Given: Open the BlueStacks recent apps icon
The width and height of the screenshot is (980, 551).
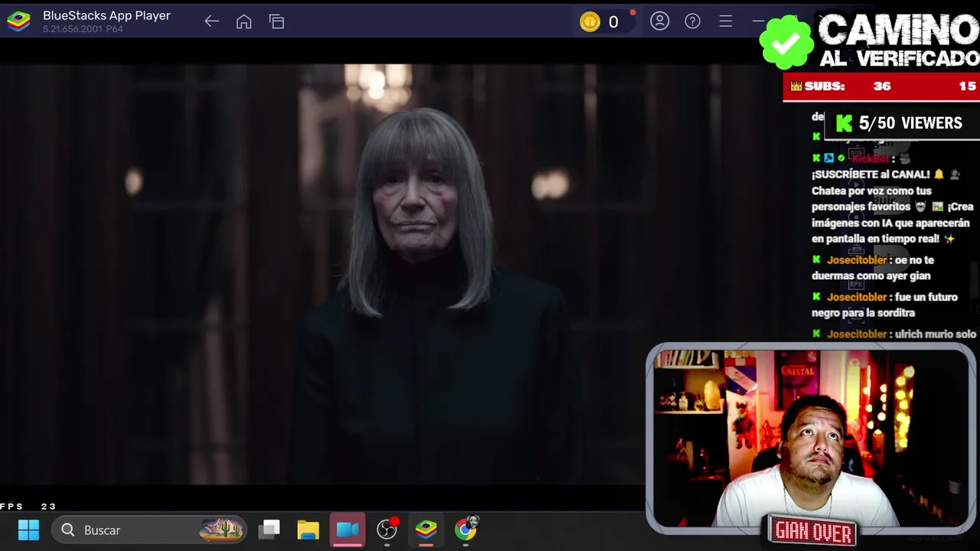Looking at the screenshot, I should [x=276, y=21].
